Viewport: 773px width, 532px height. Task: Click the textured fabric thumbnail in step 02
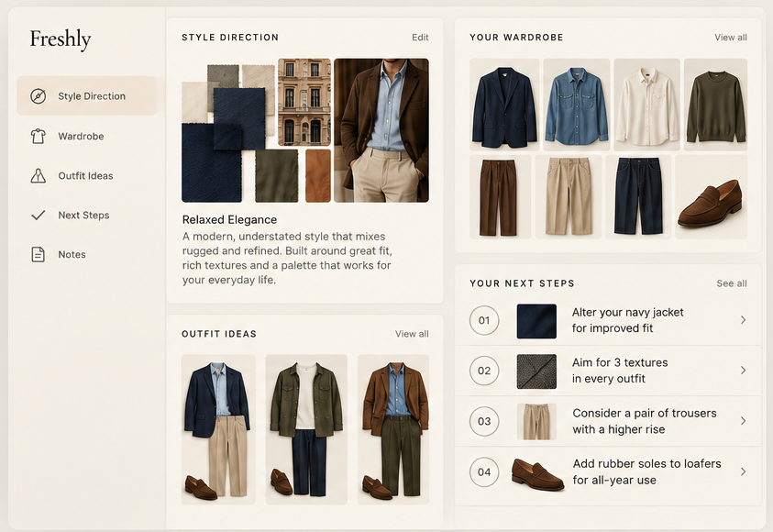(x=536, y=371)
